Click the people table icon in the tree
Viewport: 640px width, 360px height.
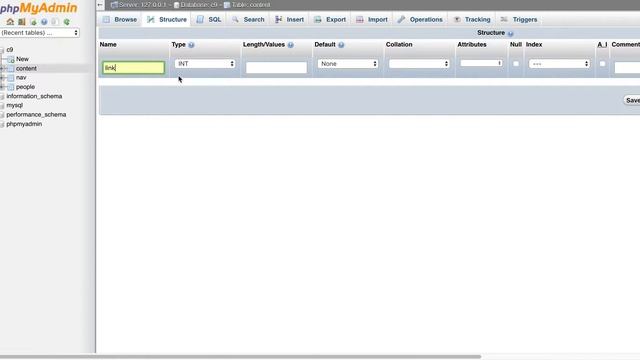coord(11,87)
